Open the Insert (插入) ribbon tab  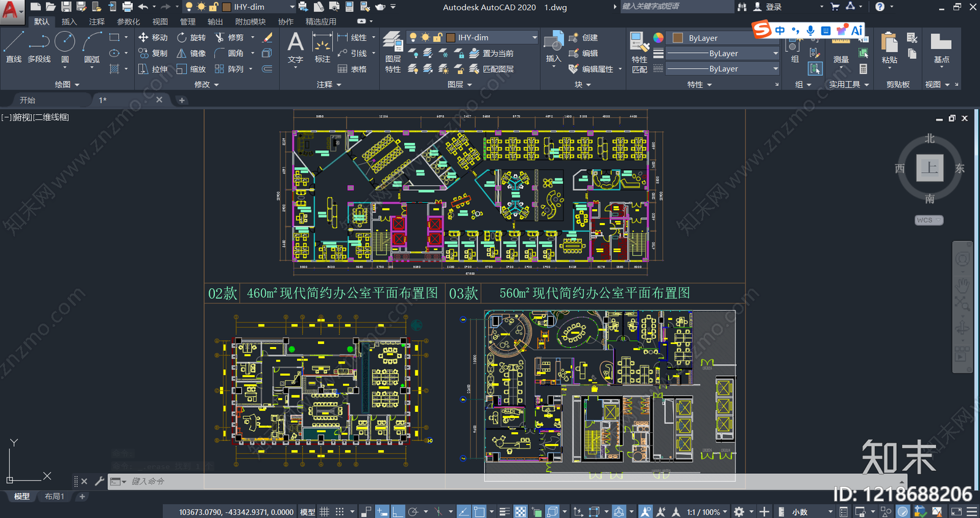[69, 21]
